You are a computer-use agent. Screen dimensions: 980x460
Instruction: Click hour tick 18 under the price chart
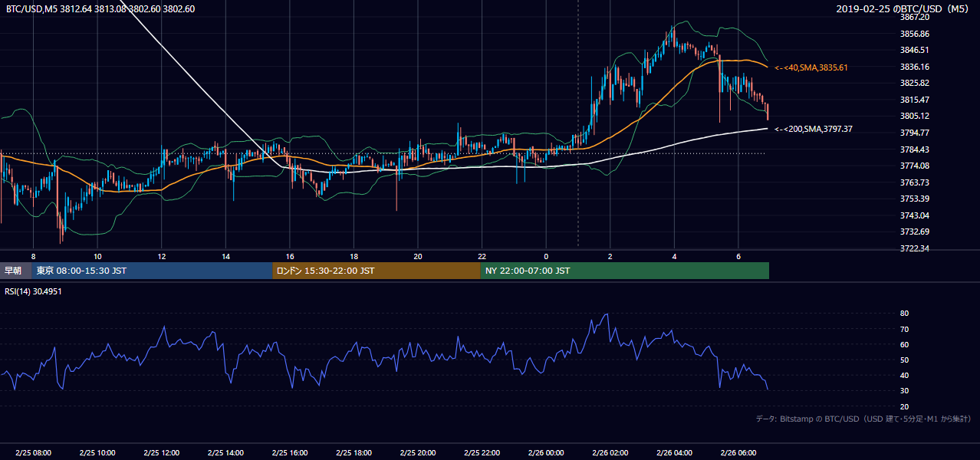click(x=354, y=256)
